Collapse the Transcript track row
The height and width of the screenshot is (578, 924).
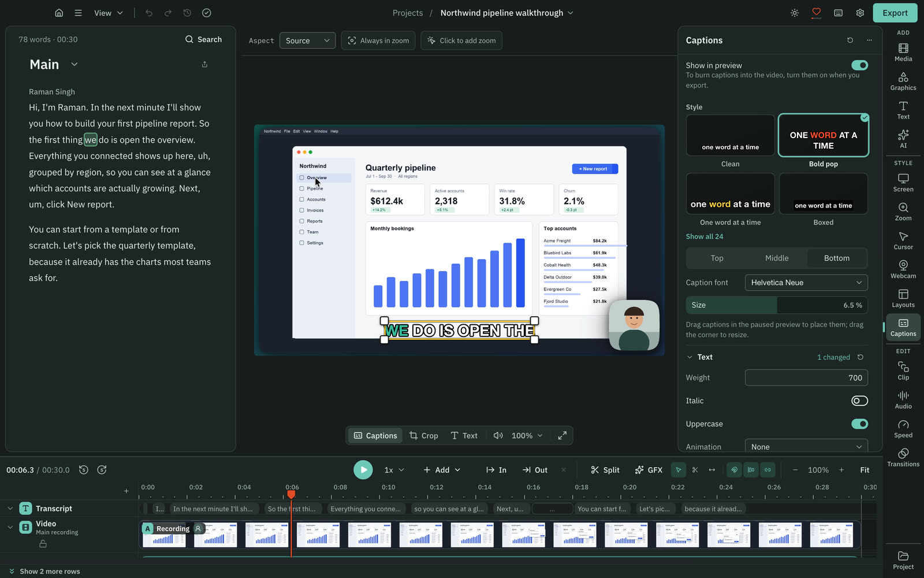10,509
